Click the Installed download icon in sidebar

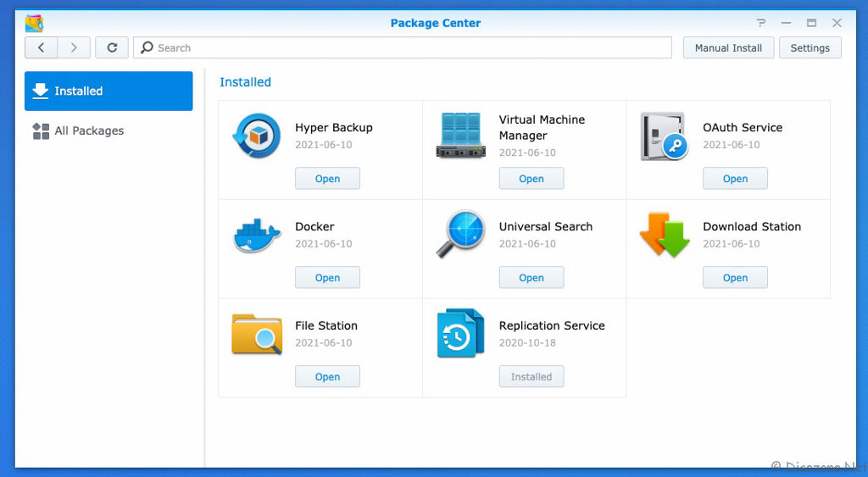click(41, 91)
